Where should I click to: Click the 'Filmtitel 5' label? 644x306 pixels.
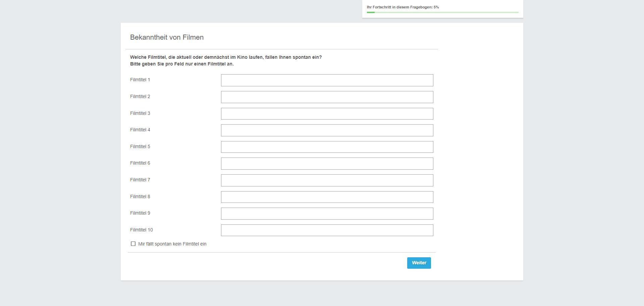point(140,146)
